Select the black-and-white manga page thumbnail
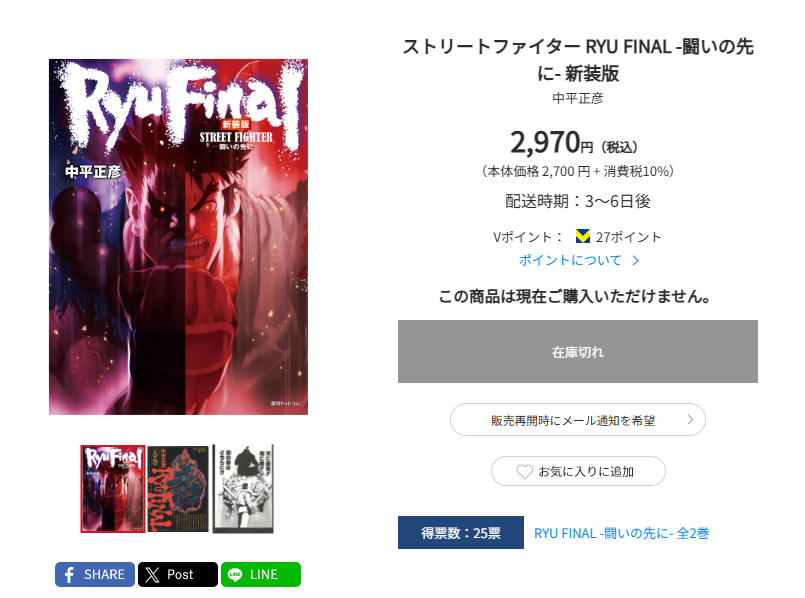Image resolution: width=805 pixels, height=598 pixels. tap(243, 489)
